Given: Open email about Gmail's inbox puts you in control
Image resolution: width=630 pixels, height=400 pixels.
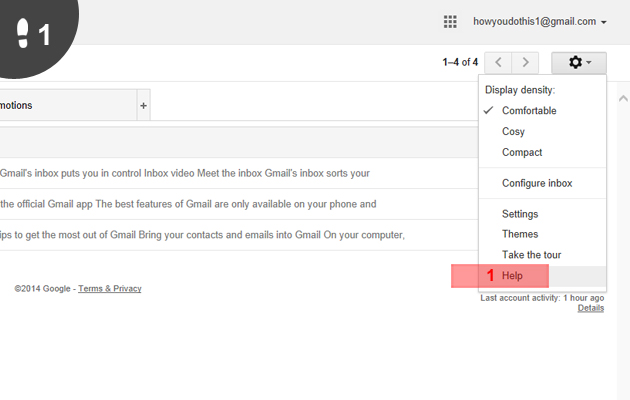Looking at the screenshot, I should tap(239, 173).
